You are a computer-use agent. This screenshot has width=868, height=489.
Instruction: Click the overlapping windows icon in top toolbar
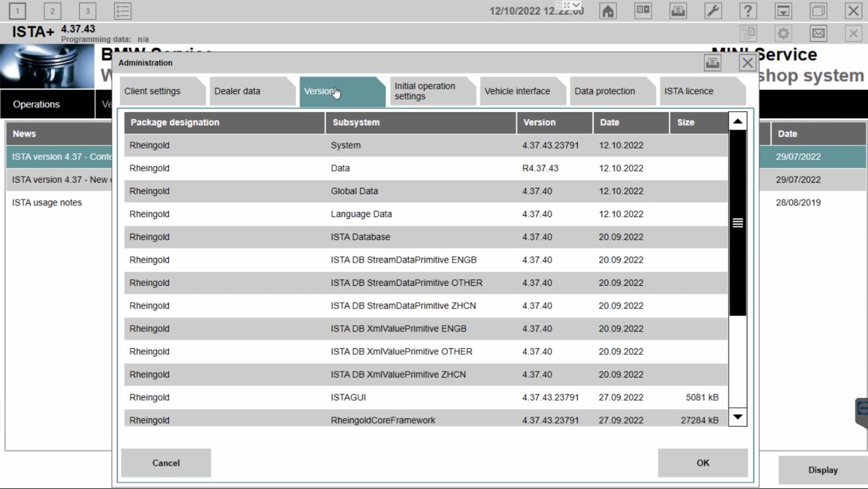(x=818, y=11)
